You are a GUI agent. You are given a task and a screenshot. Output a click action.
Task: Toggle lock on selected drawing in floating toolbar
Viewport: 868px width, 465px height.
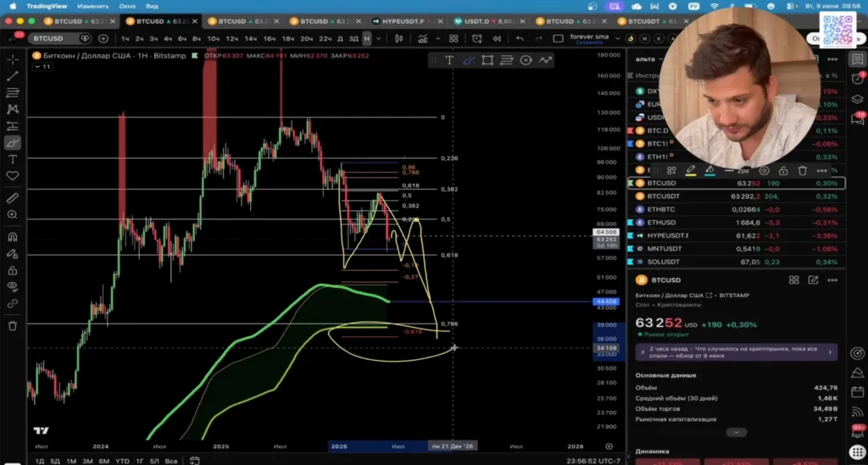click(x=782, y=170)
